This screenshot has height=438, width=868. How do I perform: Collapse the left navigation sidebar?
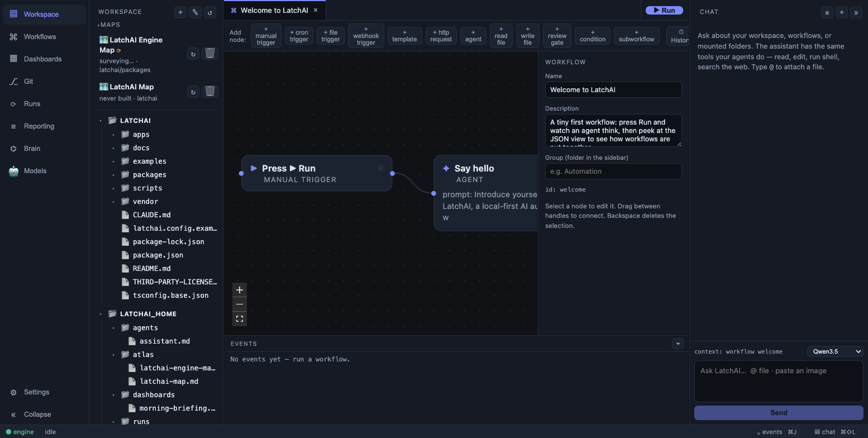coord(44,415)
